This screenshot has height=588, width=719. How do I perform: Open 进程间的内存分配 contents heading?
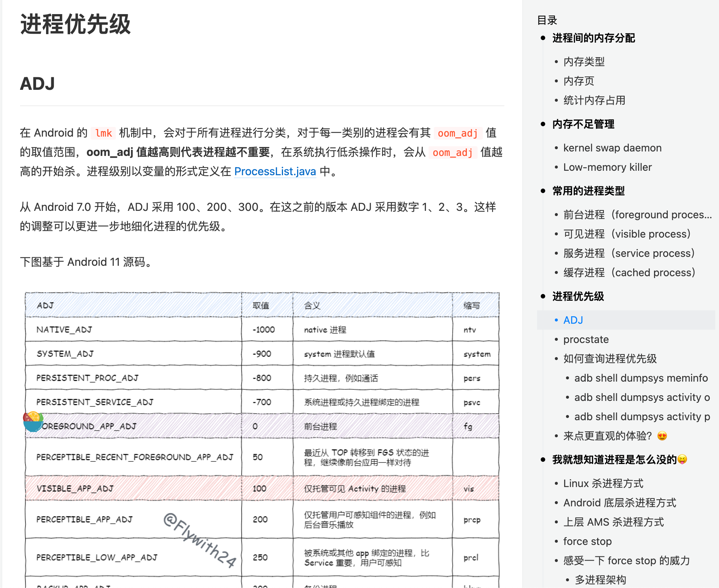pyautogui.click(x=593, y=38)
